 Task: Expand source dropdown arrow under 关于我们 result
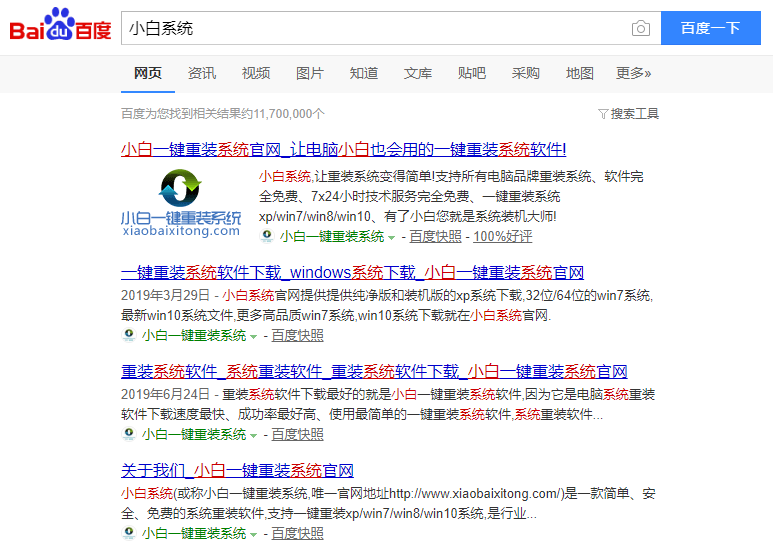tap(253, 535)
